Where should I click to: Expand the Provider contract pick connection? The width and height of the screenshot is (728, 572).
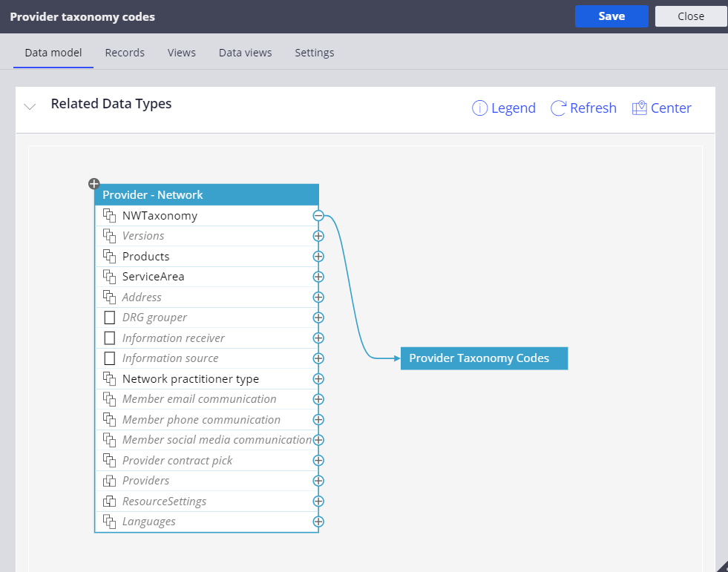click(x=318, y=461)
